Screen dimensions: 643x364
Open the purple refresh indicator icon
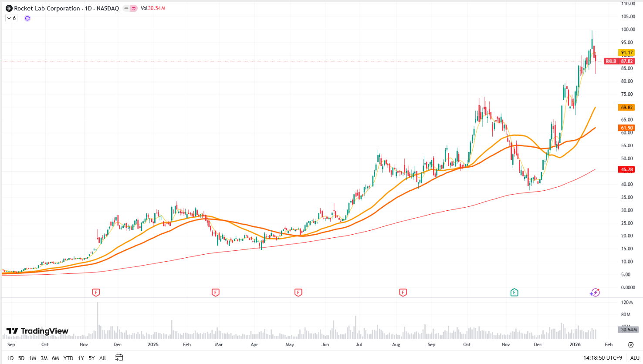pos(27,18)
